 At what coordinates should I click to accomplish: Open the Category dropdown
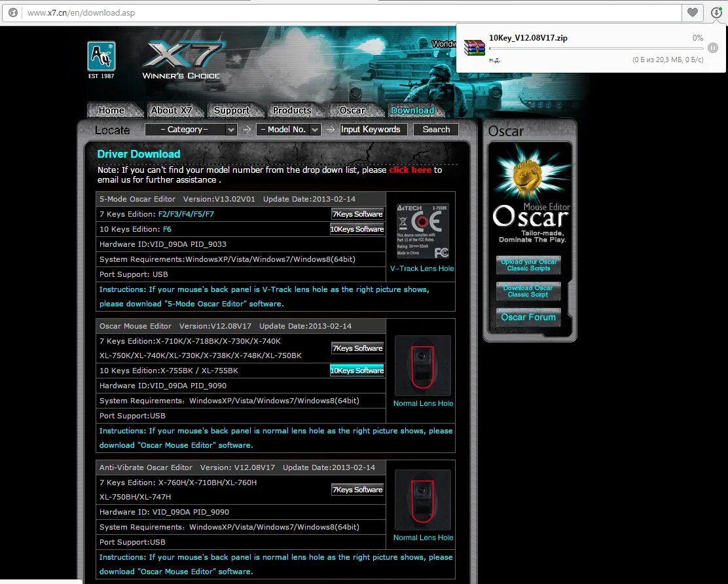point(191,130)
